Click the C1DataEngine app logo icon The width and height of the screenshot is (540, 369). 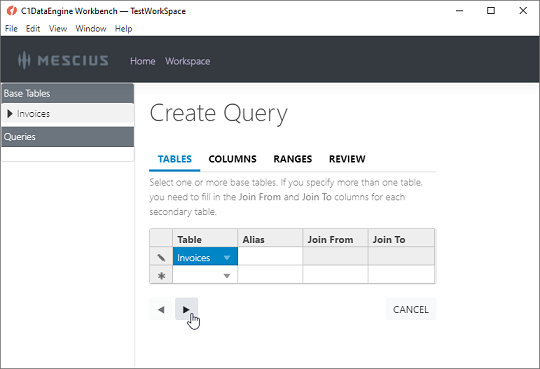click(11, 11)
